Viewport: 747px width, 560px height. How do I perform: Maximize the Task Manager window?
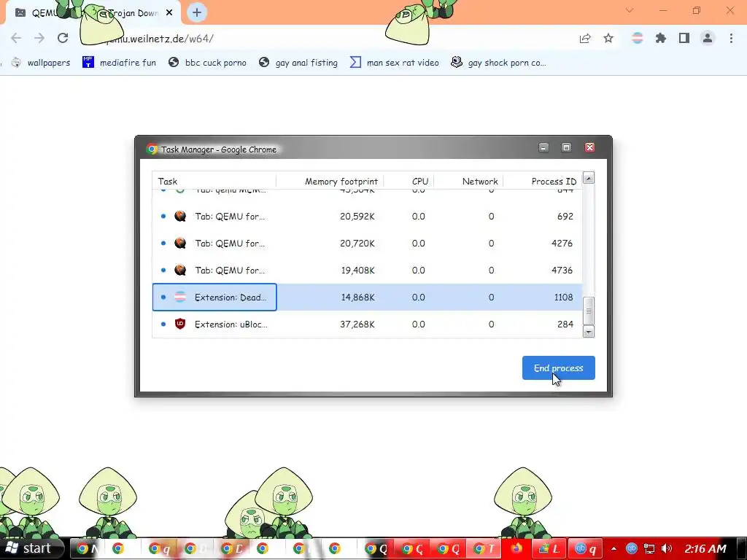pos(566,147)
